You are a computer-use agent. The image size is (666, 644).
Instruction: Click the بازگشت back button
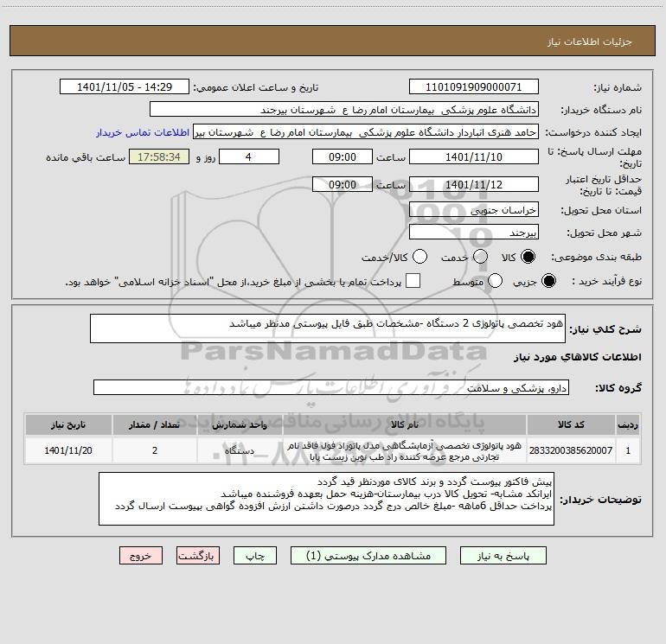(198, 556)
